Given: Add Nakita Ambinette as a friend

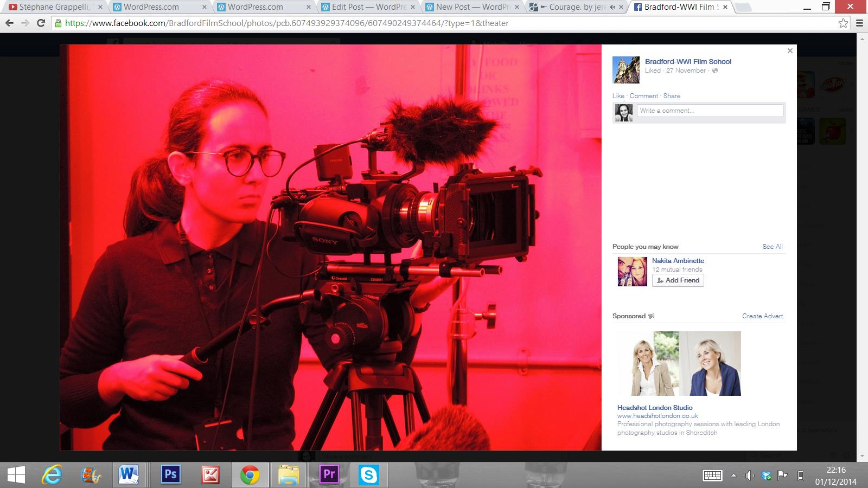Looking at the screenshot, I should click(x=678, y=280).
